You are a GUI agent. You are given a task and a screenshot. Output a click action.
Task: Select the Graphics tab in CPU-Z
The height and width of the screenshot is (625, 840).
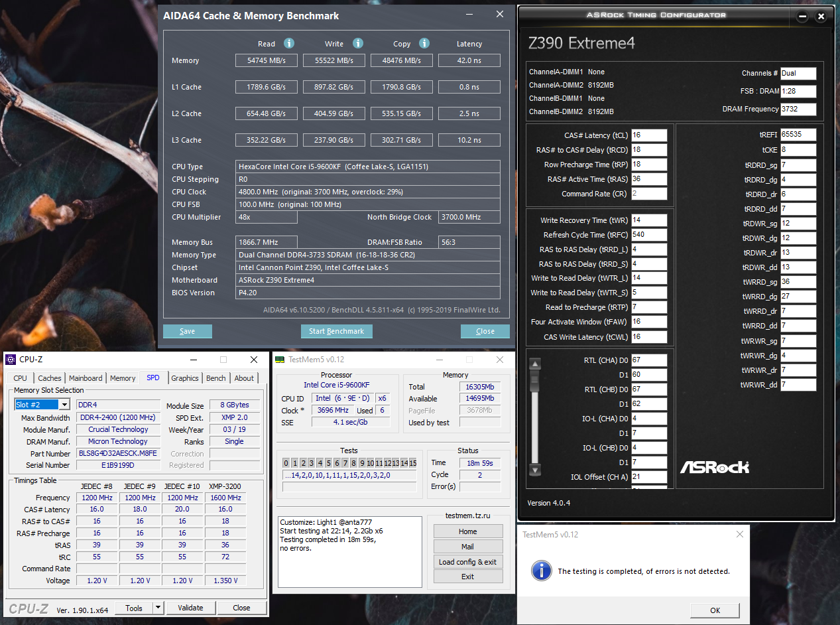[185, 378]
